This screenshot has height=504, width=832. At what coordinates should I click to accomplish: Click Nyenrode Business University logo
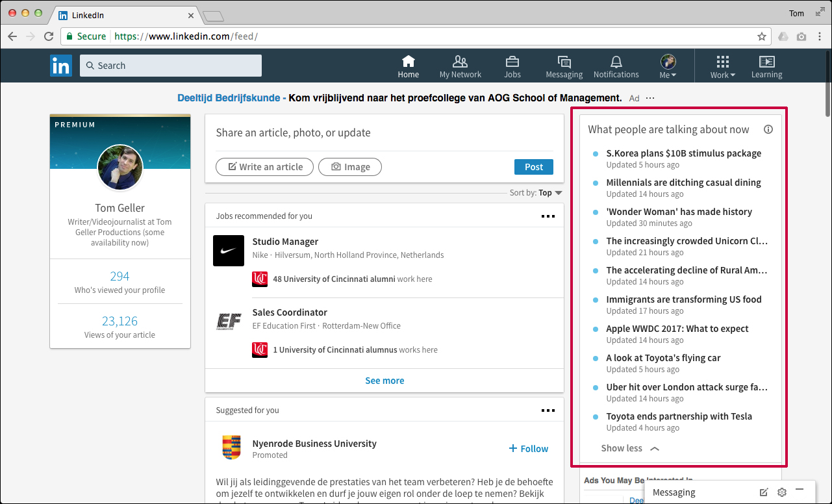click(x=231, y=448)
